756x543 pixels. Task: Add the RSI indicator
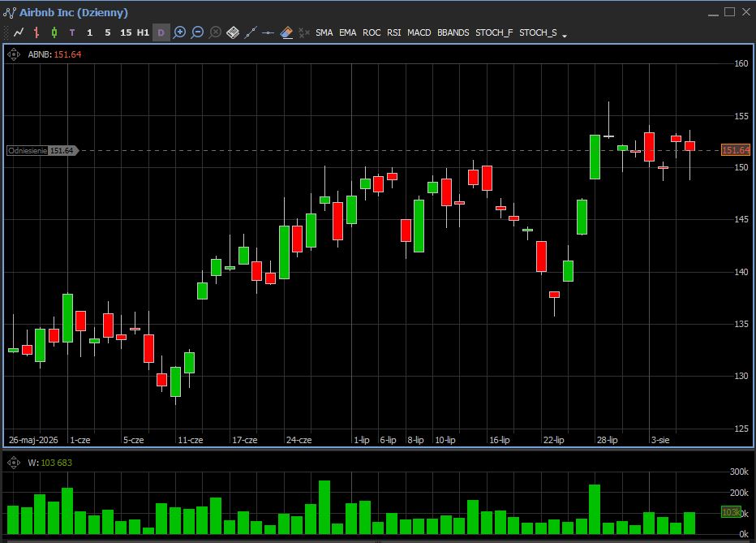click(394, 32)
